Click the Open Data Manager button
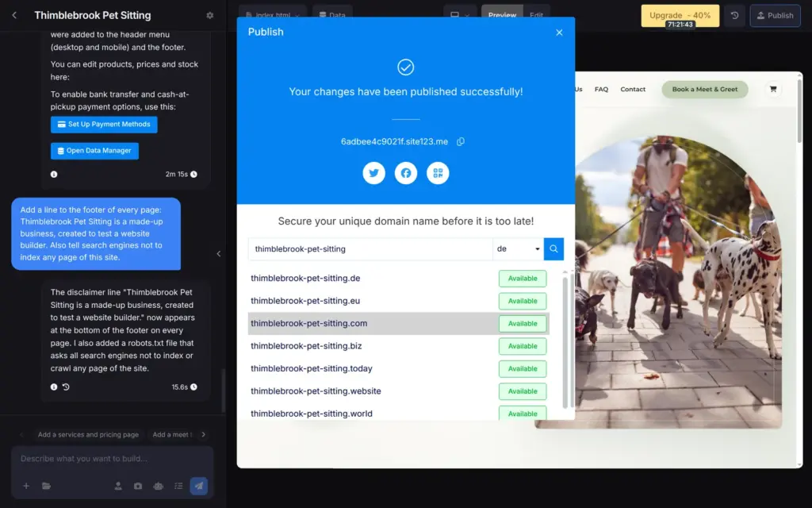Image resolution: width=812 pixels, height=508 pixels. (x=95, y=151)
